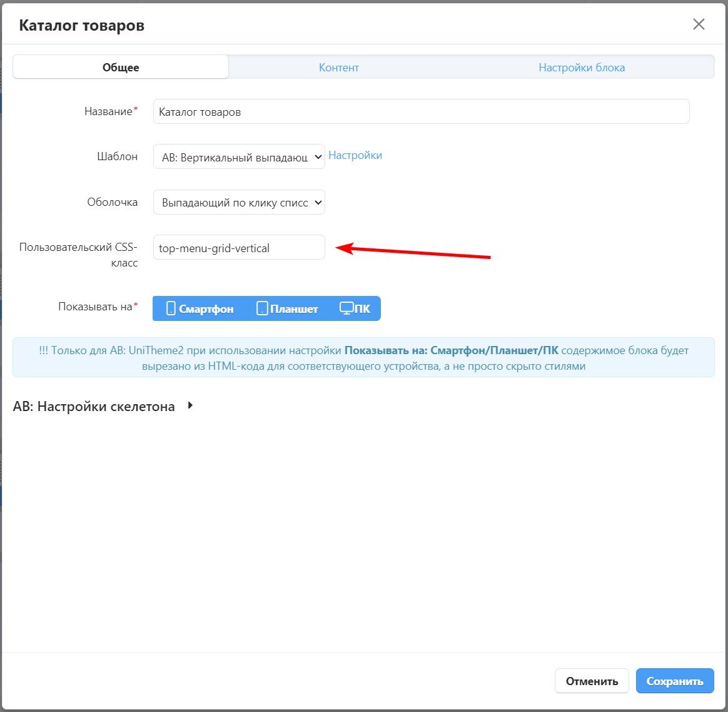Screen dimensions: 728x712
Task: Switch to the Общее tab
Action: click(x=121, y=67)
